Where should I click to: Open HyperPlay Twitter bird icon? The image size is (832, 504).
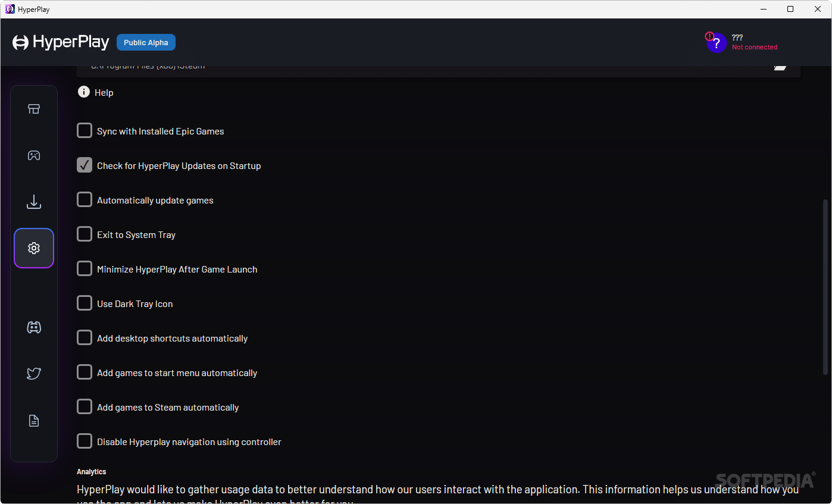[x=34, y=374]
